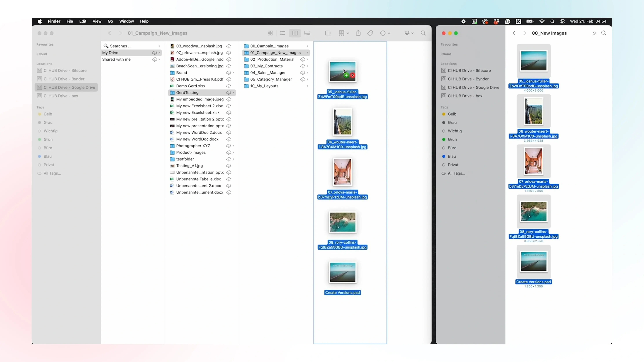Select the Shared with me row
The image size is (644, 362).
point(132,60)
